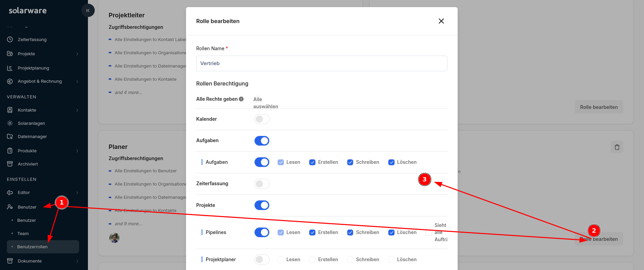Uncheck Löschen checkbox in Pipelines row
Viewport: 644px width, 270px height.
click(x=391, y=232)
